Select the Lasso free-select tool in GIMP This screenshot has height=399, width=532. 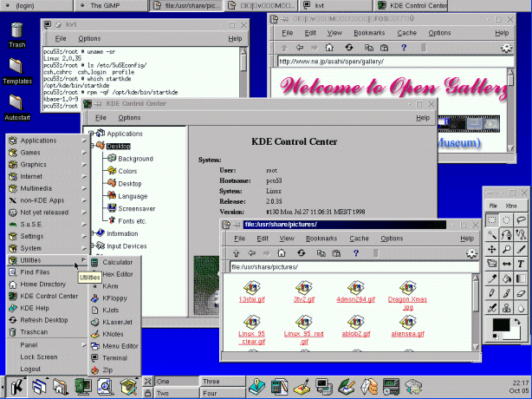click(x=521, y=220)
